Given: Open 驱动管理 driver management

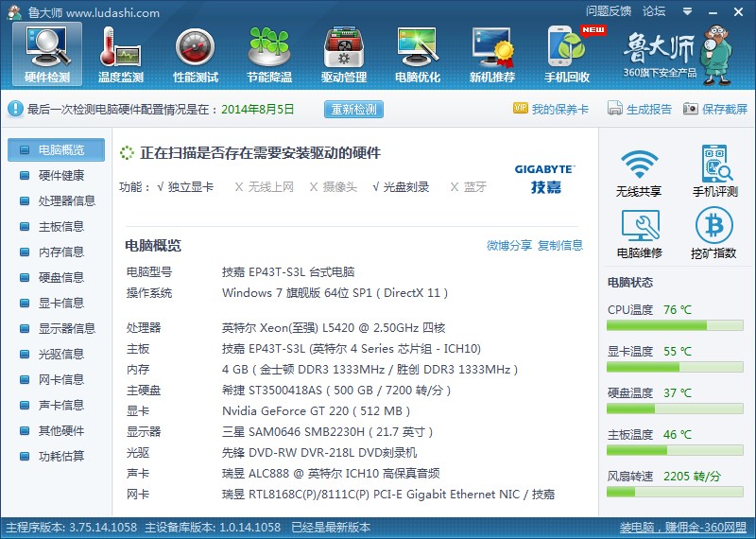Looking at the screenshot, I should [344, 55].
